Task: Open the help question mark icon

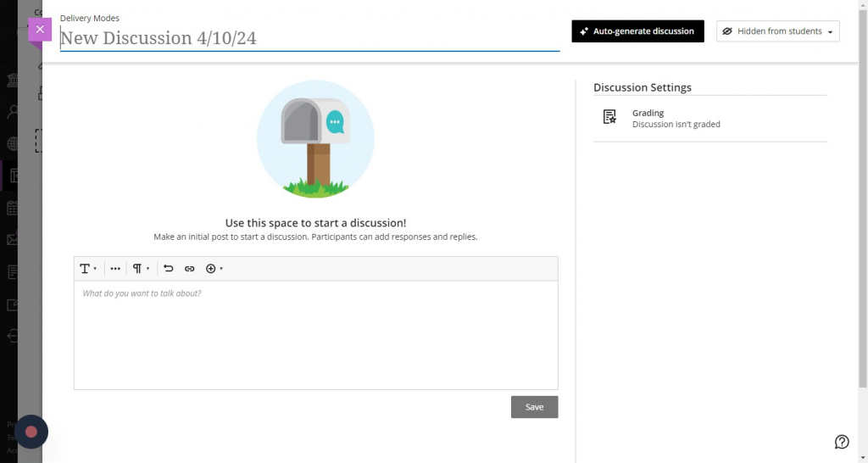Action: (842, 442)
